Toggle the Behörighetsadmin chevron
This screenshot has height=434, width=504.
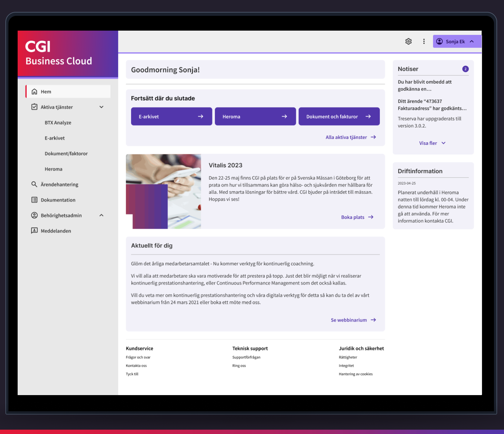102,215
